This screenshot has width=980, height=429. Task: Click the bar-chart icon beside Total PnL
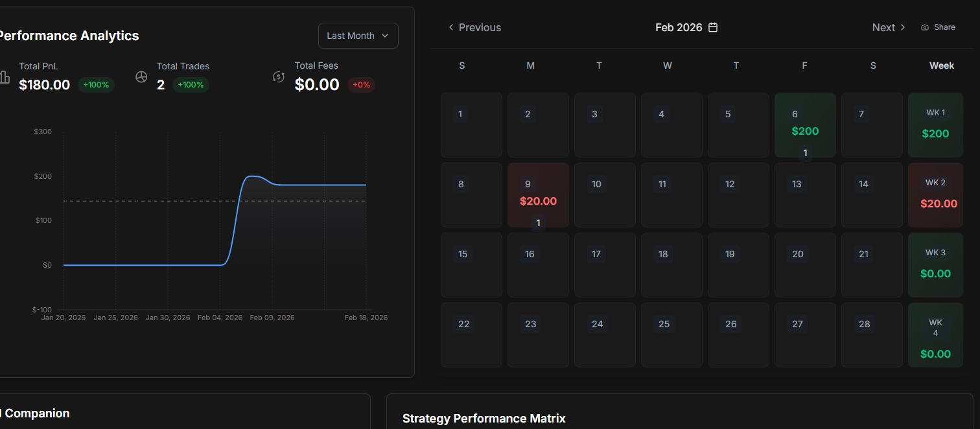(x=5, y=77)
